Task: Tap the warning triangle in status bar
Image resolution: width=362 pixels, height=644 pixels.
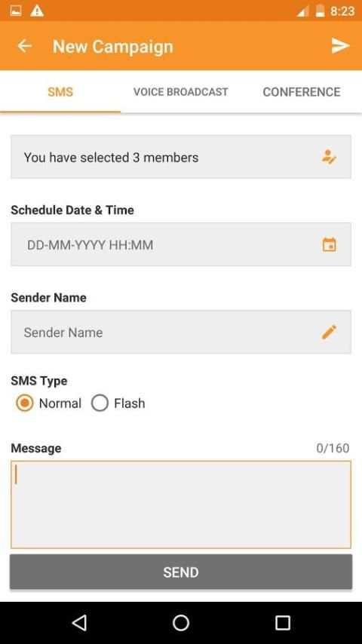Action: pos(37,11)
